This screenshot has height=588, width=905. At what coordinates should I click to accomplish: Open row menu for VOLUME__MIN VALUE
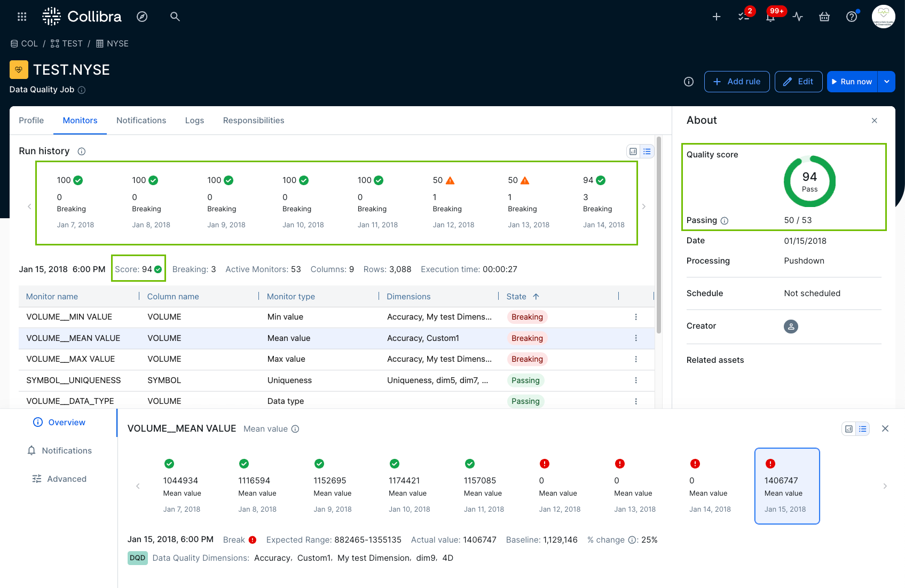(x=636, y=317)
